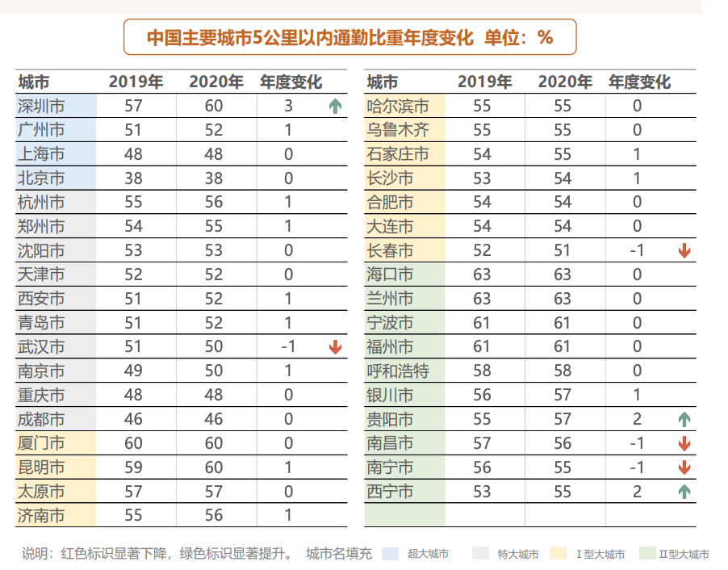The width and height of the screenshot is (728, 570).
Task: Select the 深圳市 city cell
Action: click(x=56, y=106)
